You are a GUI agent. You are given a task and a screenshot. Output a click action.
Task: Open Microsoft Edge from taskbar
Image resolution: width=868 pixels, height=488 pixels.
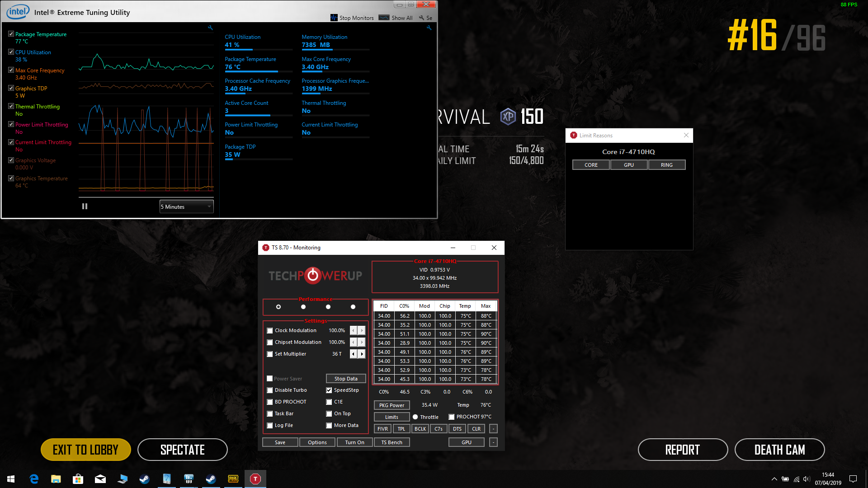pyautogui.click(x=34, y=479)
